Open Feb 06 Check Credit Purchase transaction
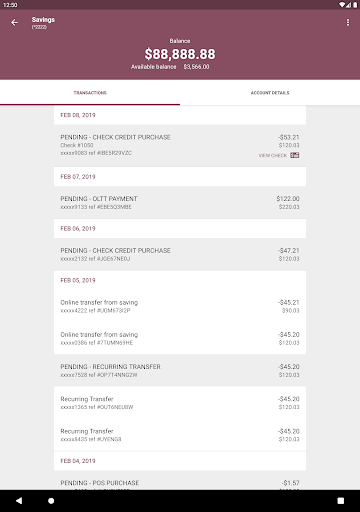 point(180,254)
